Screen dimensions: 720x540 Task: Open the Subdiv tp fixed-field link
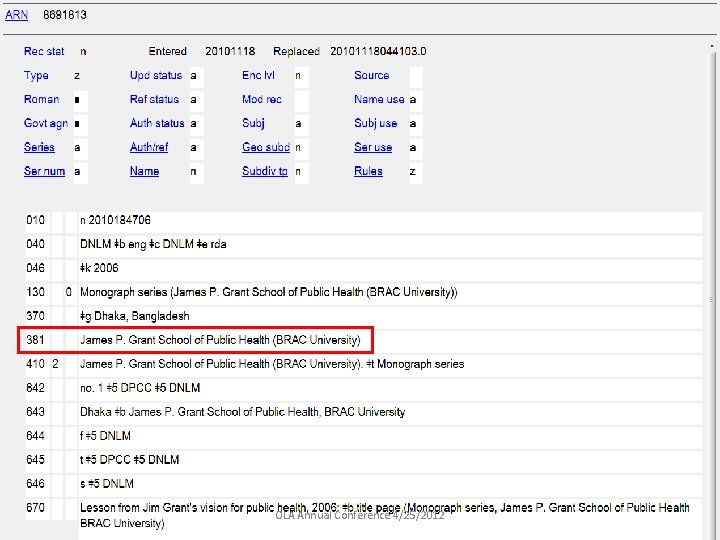tap(265, 171)
